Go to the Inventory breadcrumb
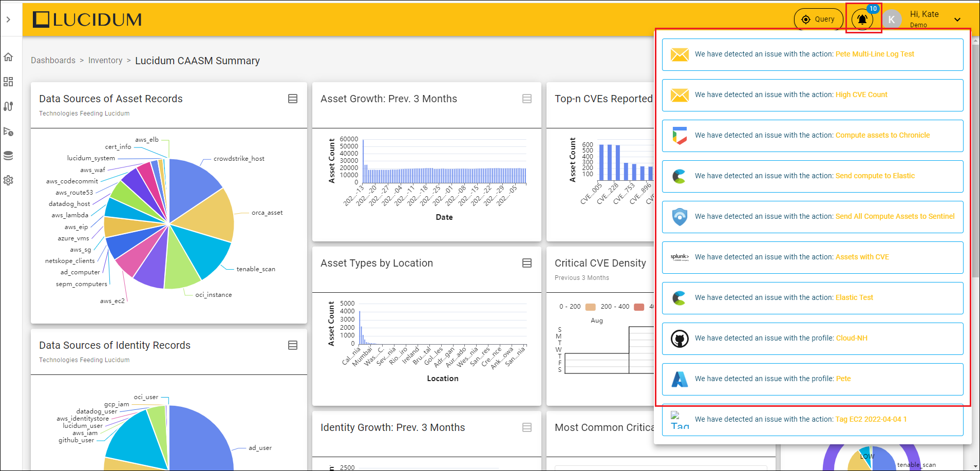 [x=105, y=61]
